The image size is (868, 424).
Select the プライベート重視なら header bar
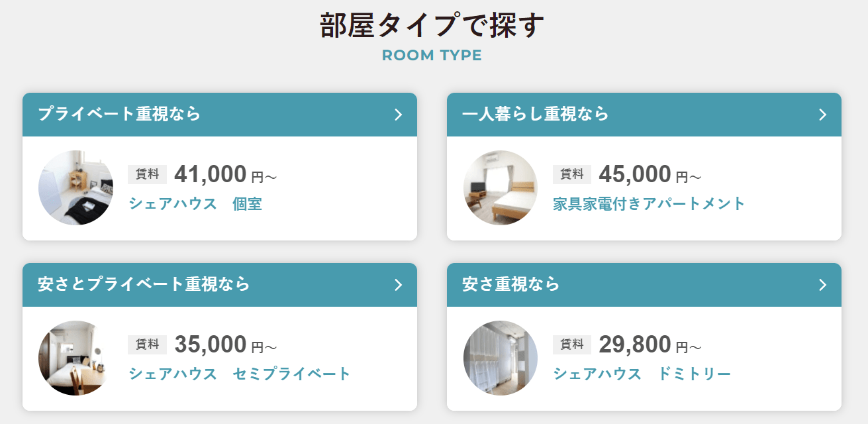220,115
